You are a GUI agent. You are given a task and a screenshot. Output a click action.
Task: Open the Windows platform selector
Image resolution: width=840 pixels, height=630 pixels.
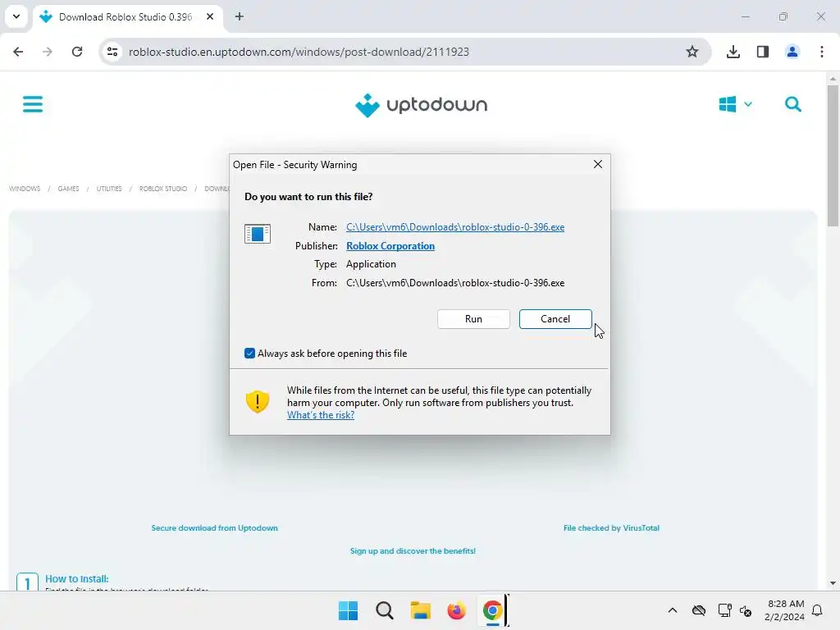(735, 104)
